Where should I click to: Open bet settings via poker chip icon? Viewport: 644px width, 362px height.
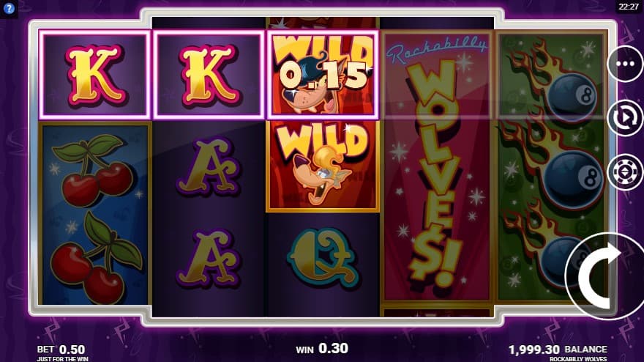(625, 172)
